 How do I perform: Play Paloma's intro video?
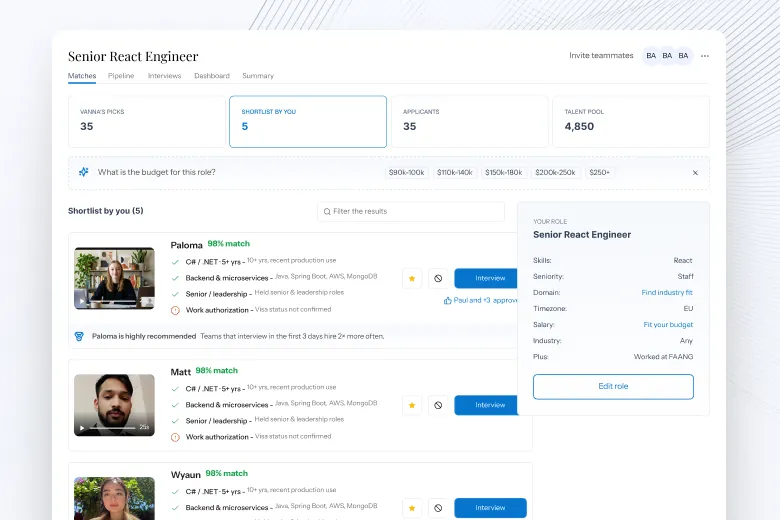(82, 301)
